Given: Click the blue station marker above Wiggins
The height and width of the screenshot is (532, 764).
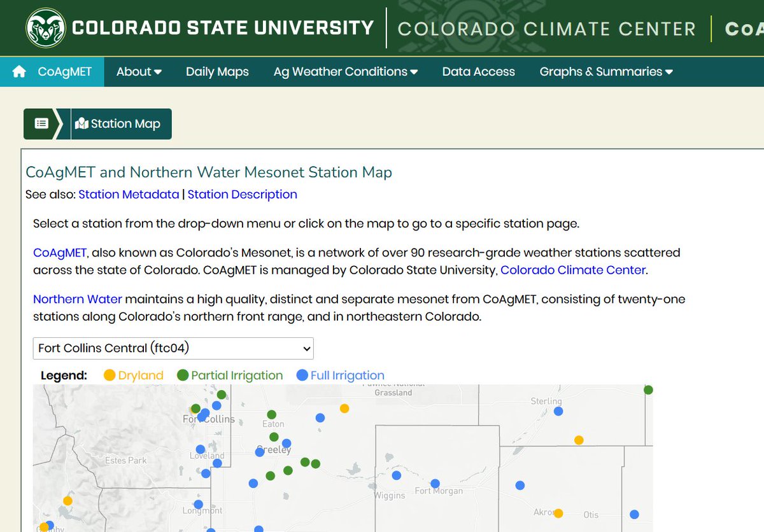Looking at the screenshot, I should pyautogui.click(x=397, y=475).
